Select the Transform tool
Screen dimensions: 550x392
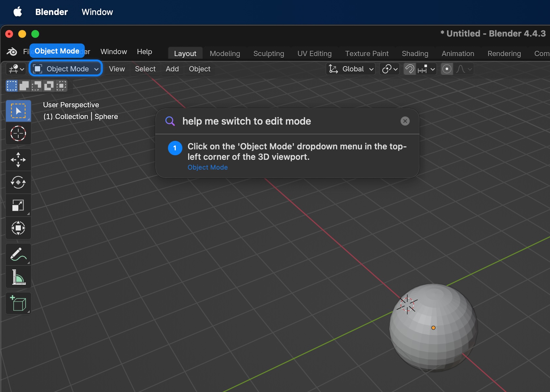(x=18, y=228)
